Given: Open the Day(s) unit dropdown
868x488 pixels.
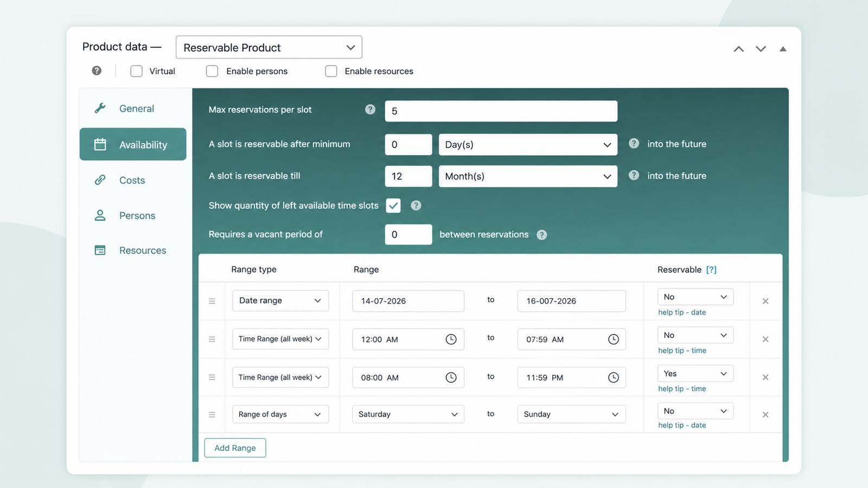Looking at the screenshot, I should (x=528, y=145).
